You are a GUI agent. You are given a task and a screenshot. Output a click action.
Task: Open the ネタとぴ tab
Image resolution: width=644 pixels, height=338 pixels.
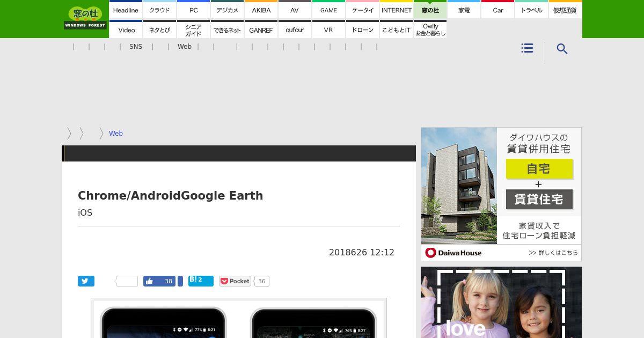159,30
